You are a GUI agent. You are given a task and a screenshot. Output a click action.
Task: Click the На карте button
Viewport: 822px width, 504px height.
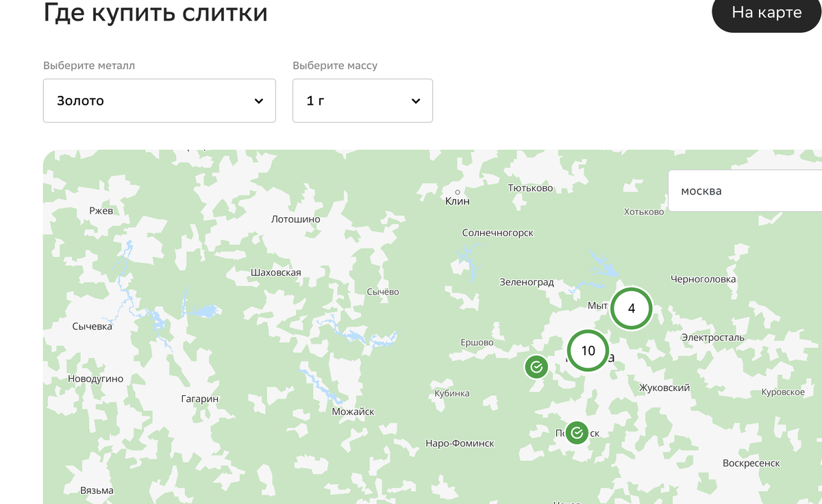[767, 12]
